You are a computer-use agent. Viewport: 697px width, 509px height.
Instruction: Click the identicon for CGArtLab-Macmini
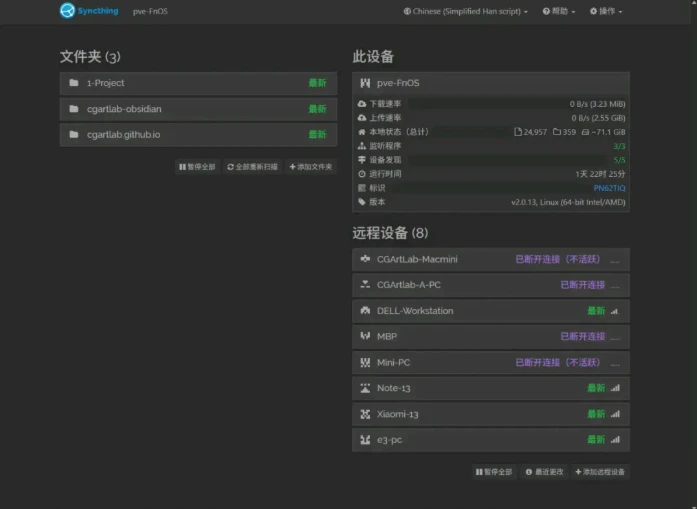pyautogui.click(x=365, y=259)
